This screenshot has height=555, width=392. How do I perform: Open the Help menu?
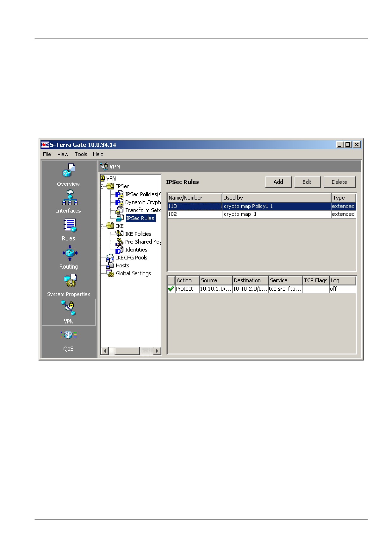pos(98,154)
